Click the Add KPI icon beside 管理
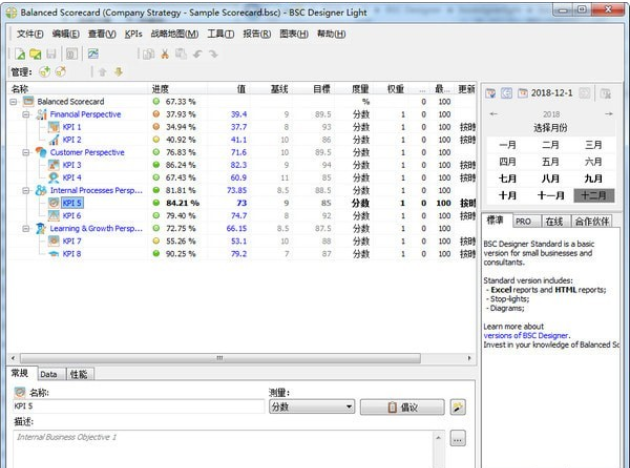Image resolution: width=630 pixels, height=468 pixels. point(45,72)
